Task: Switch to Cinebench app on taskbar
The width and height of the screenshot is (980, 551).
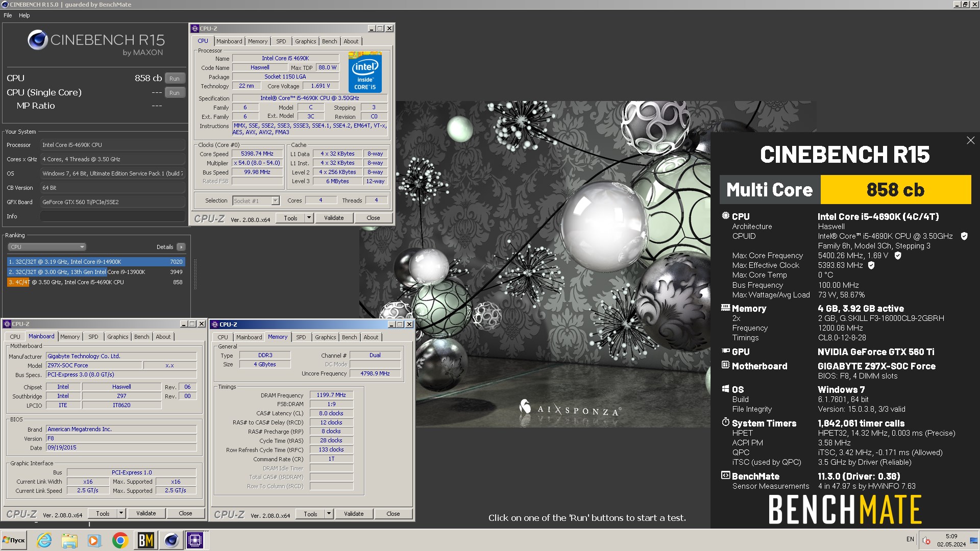Action: (171, 540)
